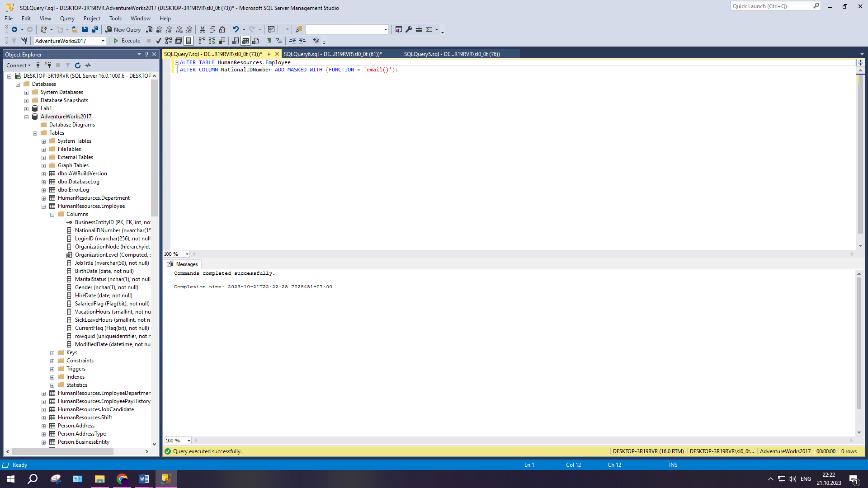Click the DAX query icon

pyautogui.click(x=189, y=29)
